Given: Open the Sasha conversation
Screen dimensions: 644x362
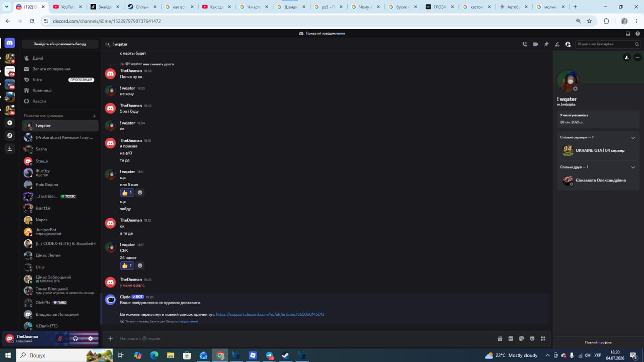Looking at the screenshot, I should pyautogui.click(x=60, y=149).
